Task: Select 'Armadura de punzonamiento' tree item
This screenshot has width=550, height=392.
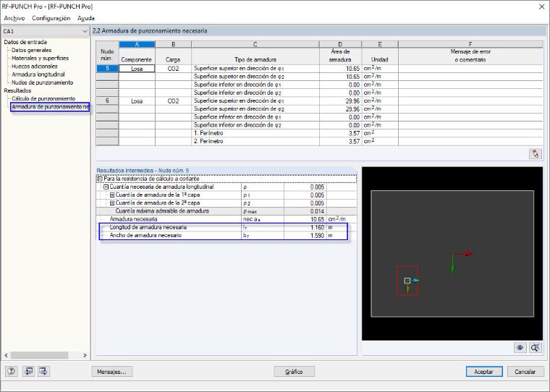Action: tap(50, 107)
